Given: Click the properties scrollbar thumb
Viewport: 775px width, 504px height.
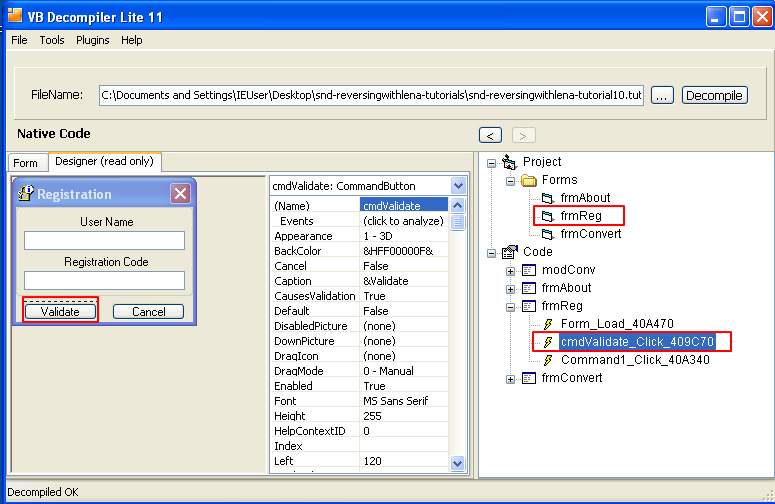Looking at the screenshot, I should 457,222.
